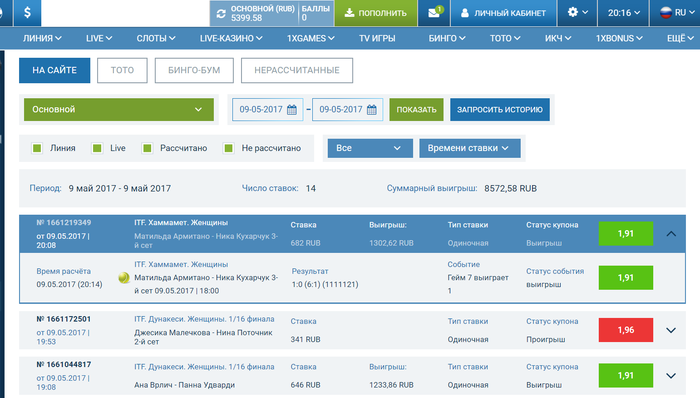Open the 1XBONUS menu
This screenshot has height=398, width=700.
click(619, 38)
